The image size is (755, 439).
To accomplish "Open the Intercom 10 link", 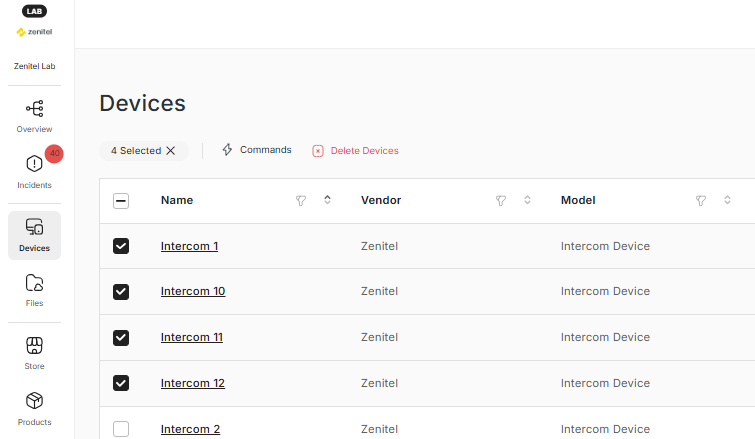I will pos(192,291).
